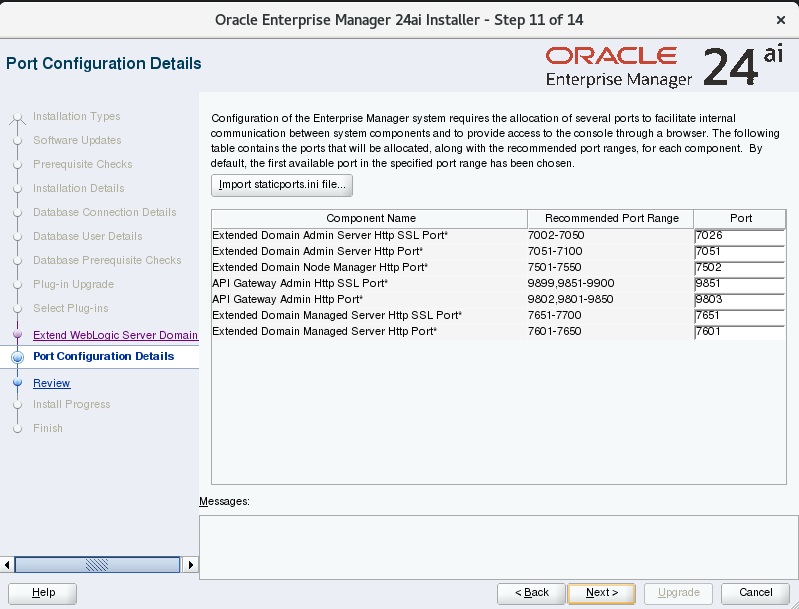This screenshot has height=609, width=799.
Task: Click the Messages text area
Action: coord(498,547)
